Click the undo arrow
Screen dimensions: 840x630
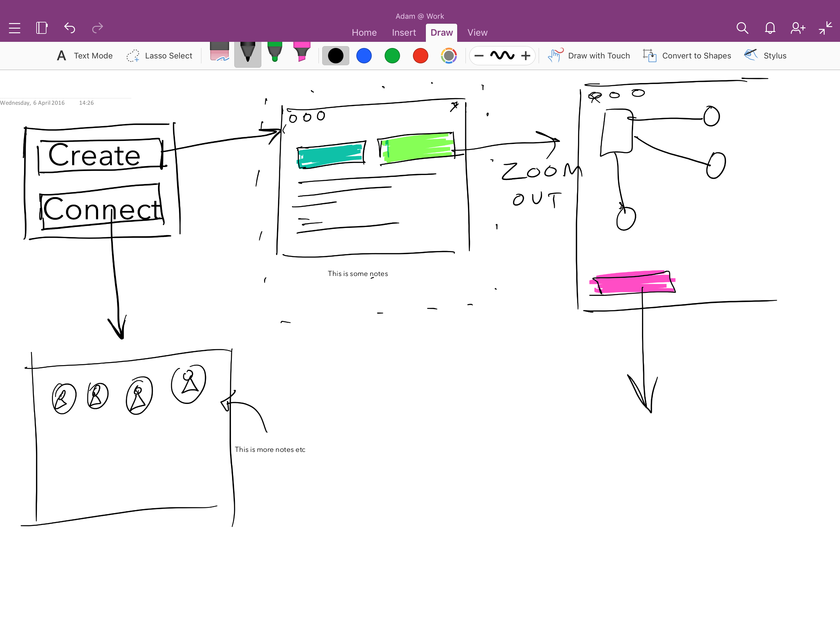69,28
